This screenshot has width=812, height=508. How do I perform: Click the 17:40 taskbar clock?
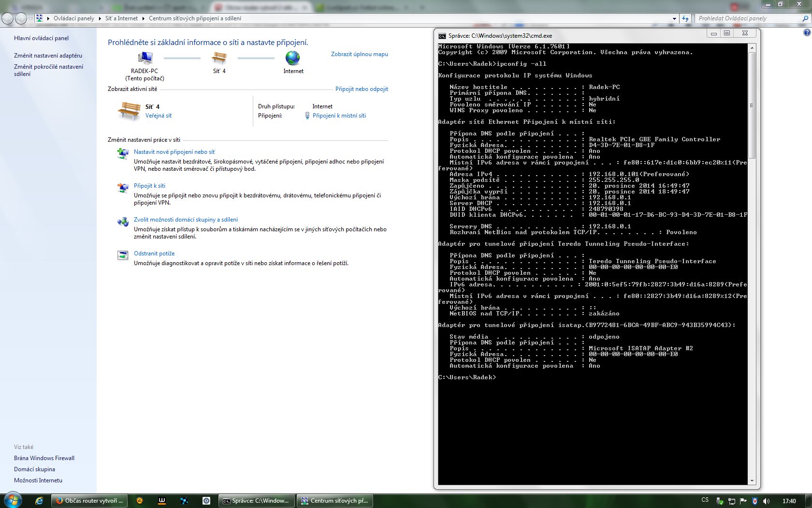point(789,501)
